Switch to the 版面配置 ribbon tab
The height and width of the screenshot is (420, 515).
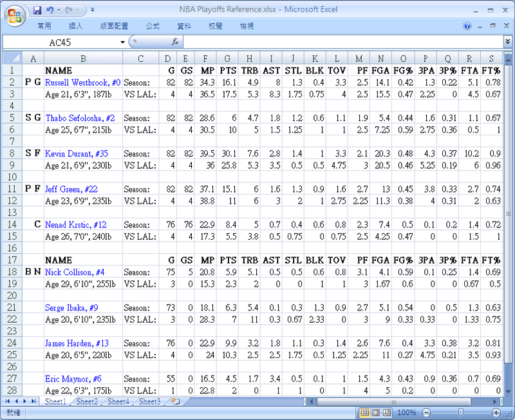point(114,26)
